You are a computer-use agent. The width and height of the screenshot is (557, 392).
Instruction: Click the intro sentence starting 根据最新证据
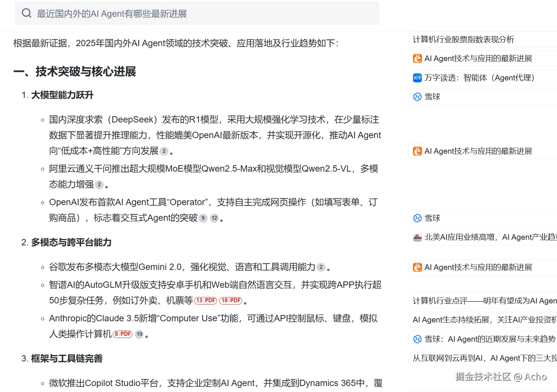176,43
